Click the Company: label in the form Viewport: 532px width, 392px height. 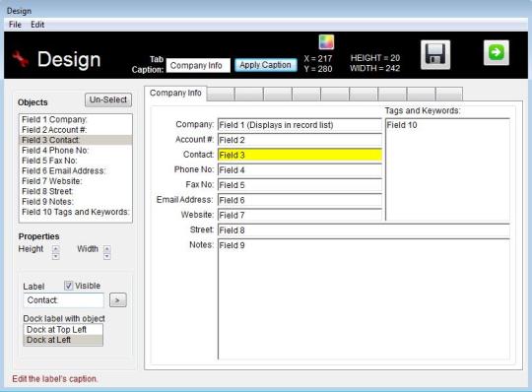tap(195, 124)
